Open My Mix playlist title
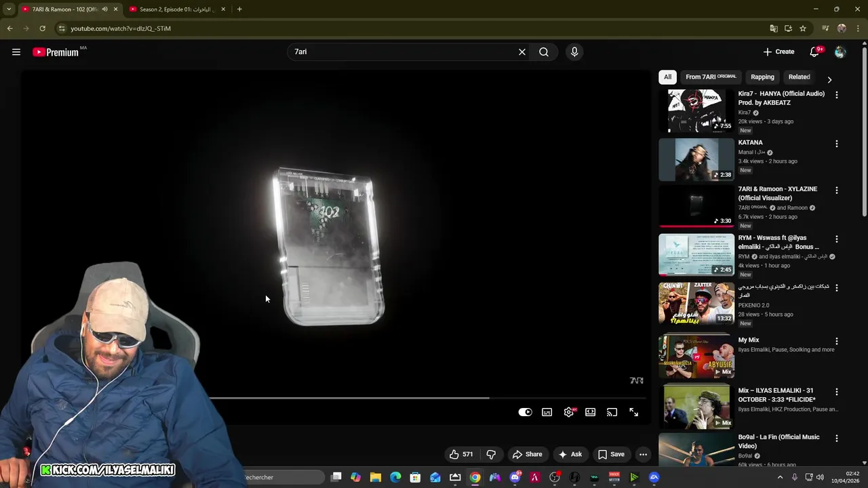The height and width of the screenshot is (488, 868). tap(749, 340)
